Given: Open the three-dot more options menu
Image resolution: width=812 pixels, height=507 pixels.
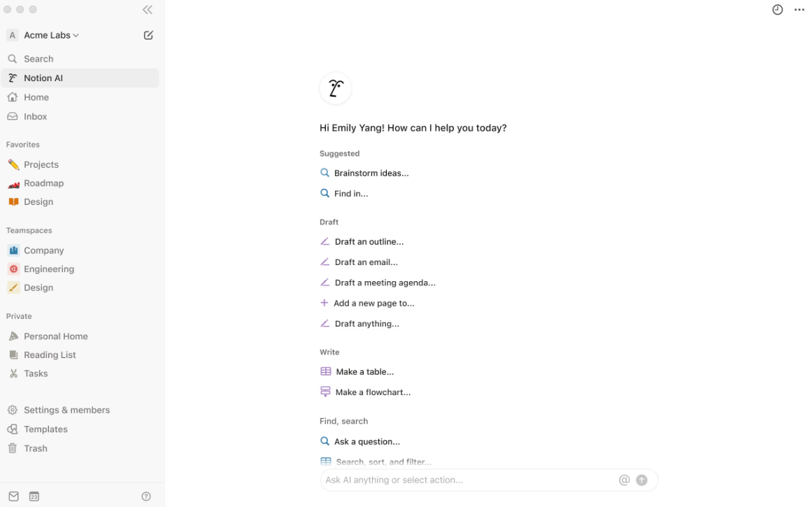Looking at the screenshot, I should pos(799,10).
